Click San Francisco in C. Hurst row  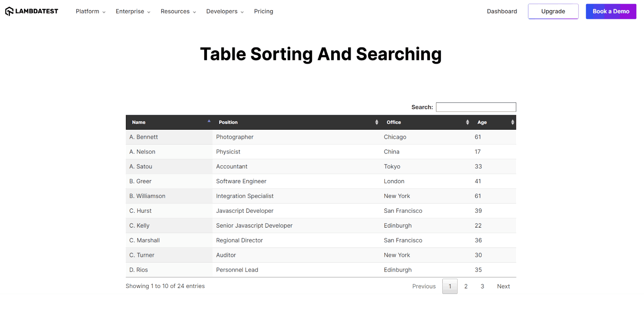coord(426,211)
